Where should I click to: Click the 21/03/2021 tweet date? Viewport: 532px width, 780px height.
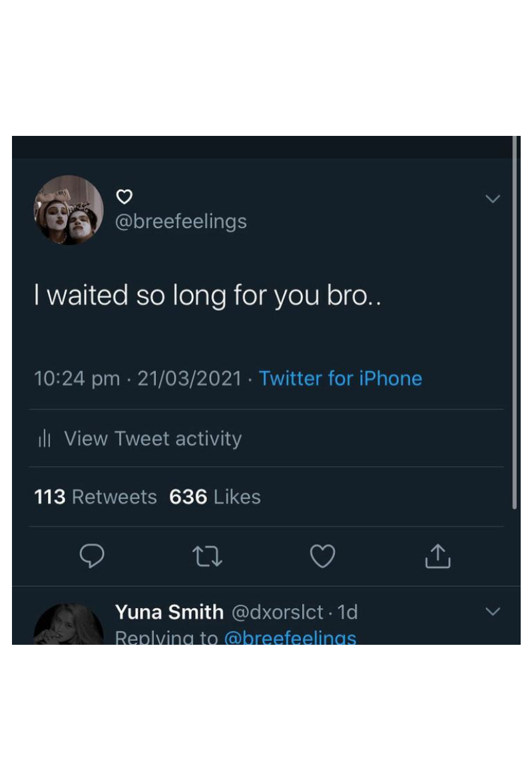tap(190, 378)
